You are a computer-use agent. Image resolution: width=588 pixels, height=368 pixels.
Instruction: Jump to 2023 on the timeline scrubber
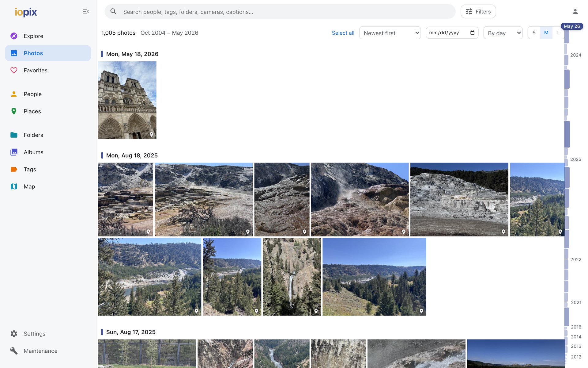coord(575,159)
